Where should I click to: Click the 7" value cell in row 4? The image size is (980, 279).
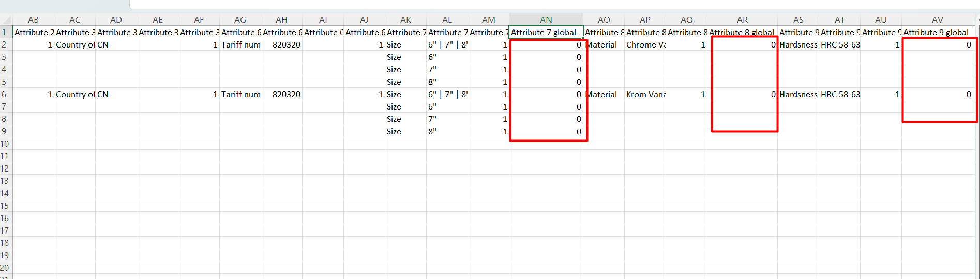(x=447, y=69)
